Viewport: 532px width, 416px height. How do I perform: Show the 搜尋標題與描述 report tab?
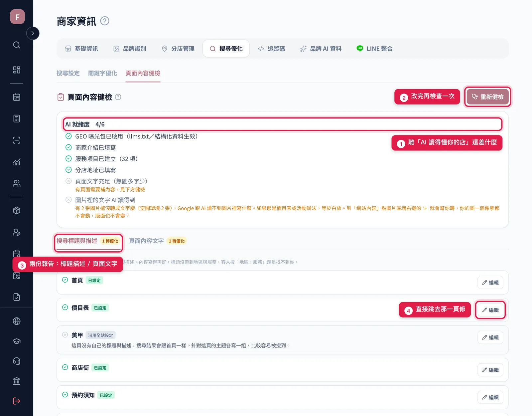click(x=88, y=241)
